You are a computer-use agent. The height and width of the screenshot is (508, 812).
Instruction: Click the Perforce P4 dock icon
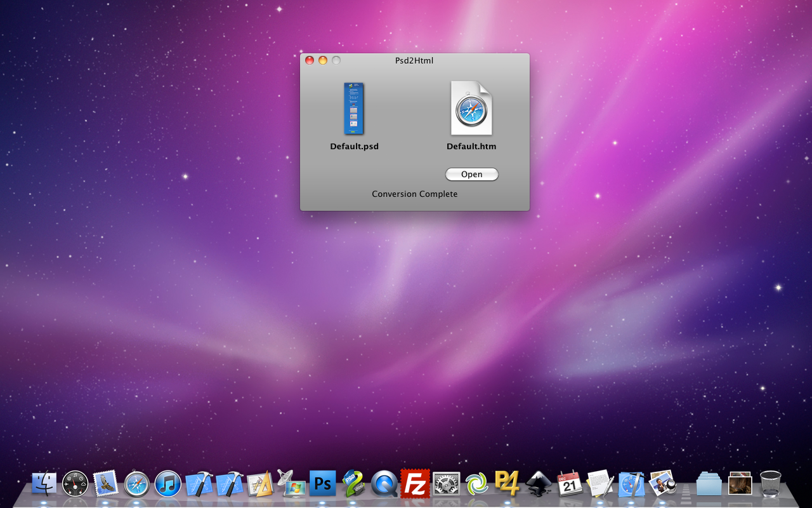(507, 484)
